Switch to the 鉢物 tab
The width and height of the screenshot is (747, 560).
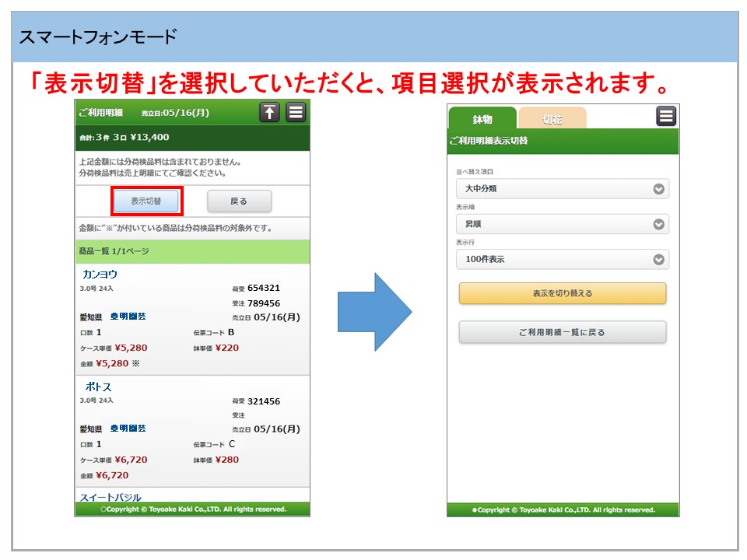click(482, 119)
